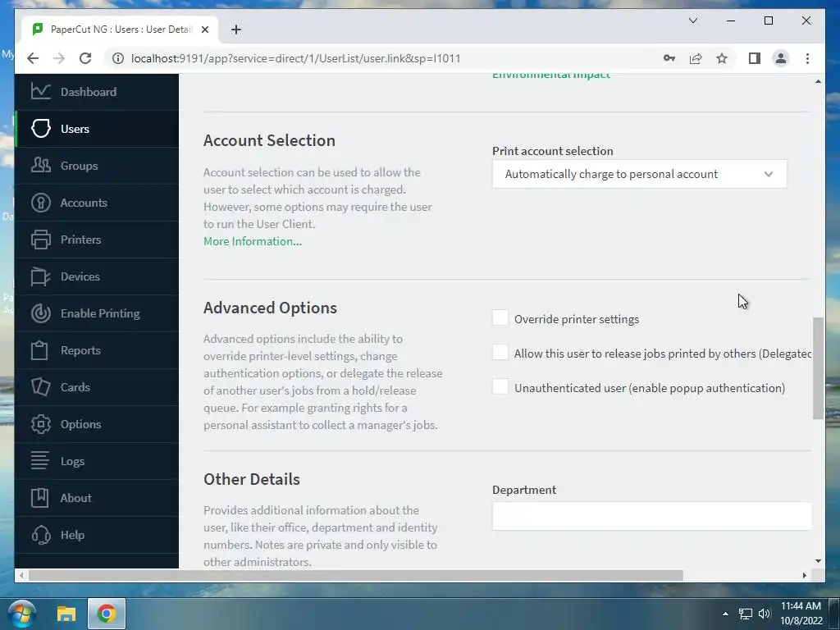
Task: Click the Help headset icon
Action: point(41,535)
